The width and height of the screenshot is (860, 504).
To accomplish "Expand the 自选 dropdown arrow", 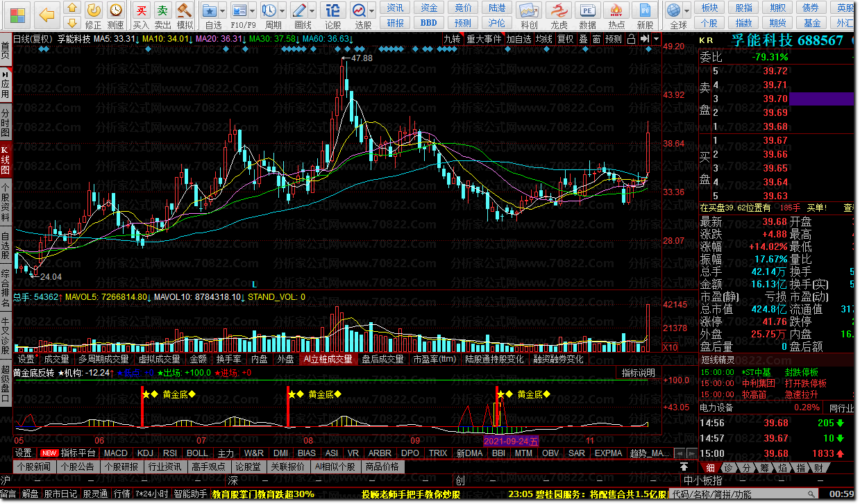I will (222, 11).
